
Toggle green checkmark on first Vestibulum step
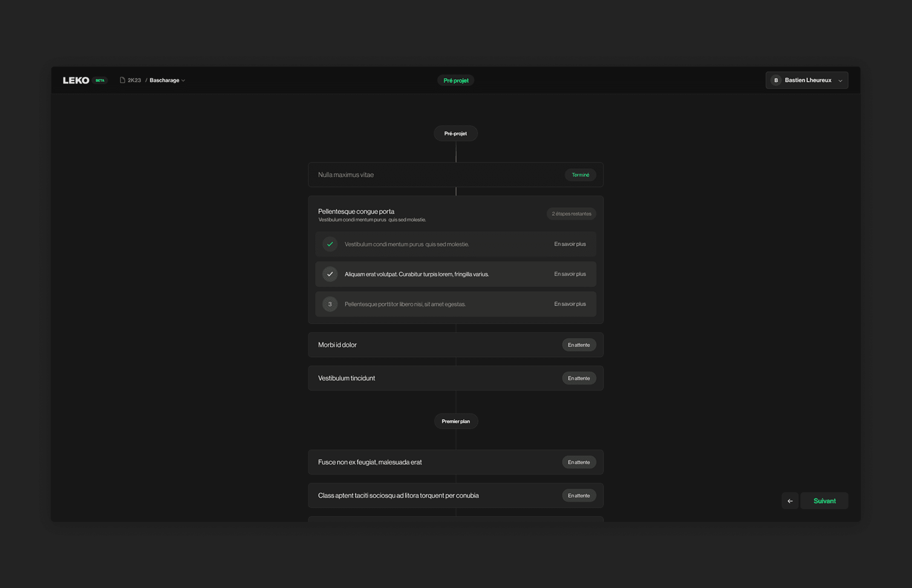coord(329,244)
